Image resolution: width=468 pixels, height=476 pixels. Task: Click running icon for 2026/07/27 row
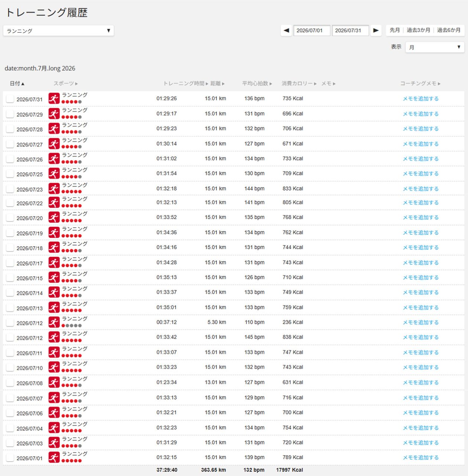coord(54,144)
